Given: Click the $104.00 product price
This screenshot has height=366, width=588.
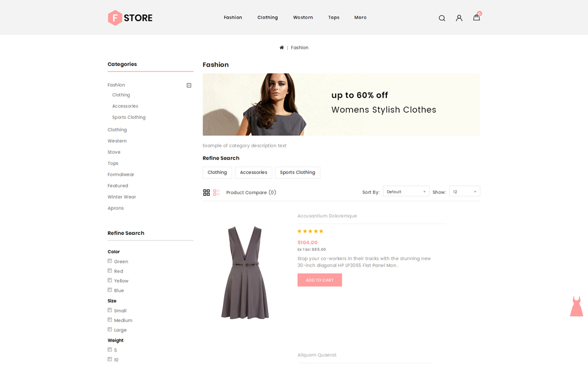Looking at the screenshot, I should [x=308, y=243].
